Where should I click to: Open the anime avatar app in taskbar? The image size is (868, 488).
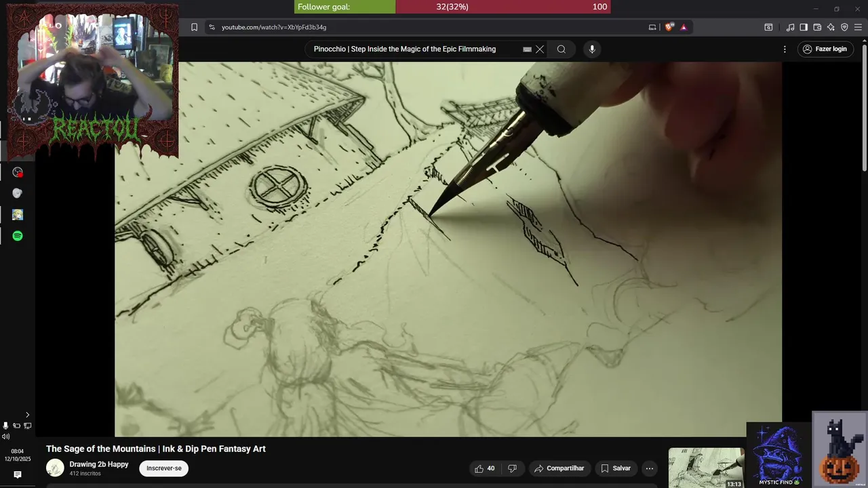coord(18,215)
